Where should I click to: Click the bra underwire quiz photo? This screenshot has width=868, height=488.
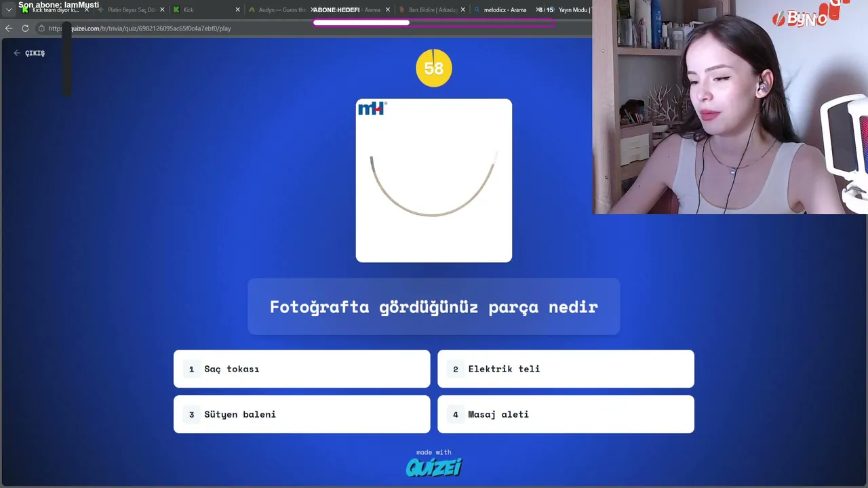click(x=434, y=180)
